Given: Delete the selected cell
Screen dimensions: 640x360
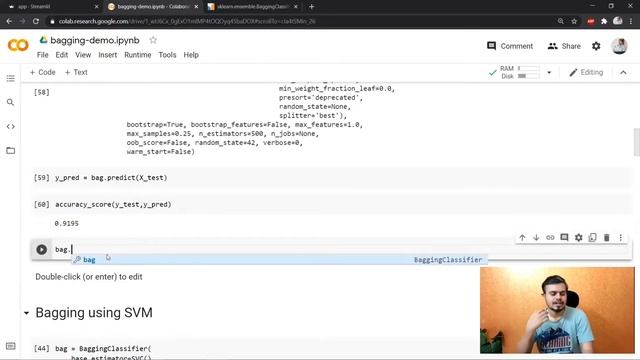Looking at the screenshot, I should coord(607,238).
